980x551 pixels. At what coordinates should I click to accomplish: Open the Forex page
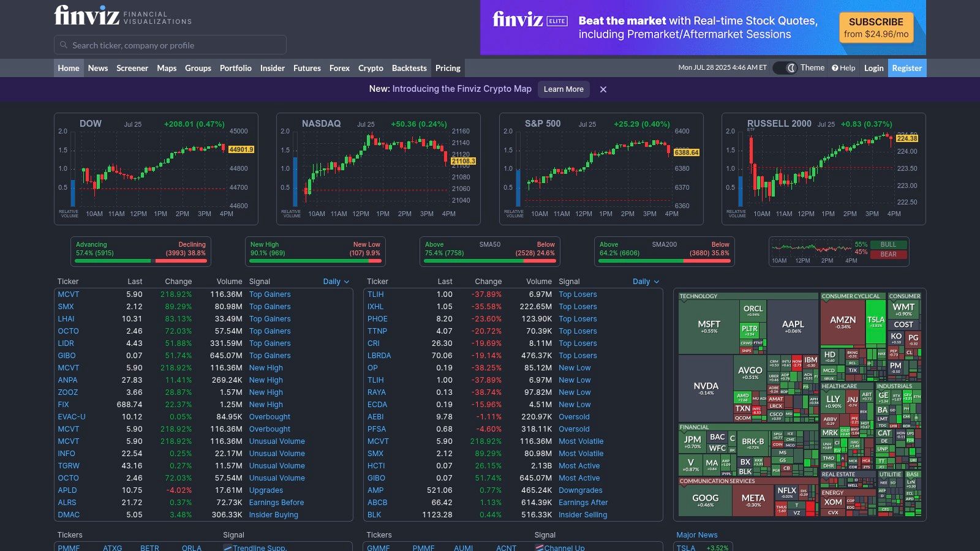[339, 68]
